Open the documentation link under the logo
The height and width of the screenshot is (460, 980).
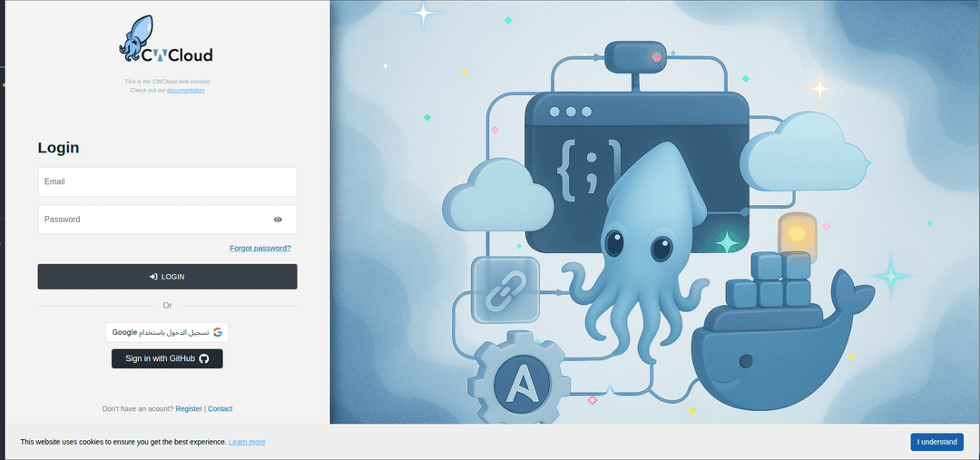point(185,91)
